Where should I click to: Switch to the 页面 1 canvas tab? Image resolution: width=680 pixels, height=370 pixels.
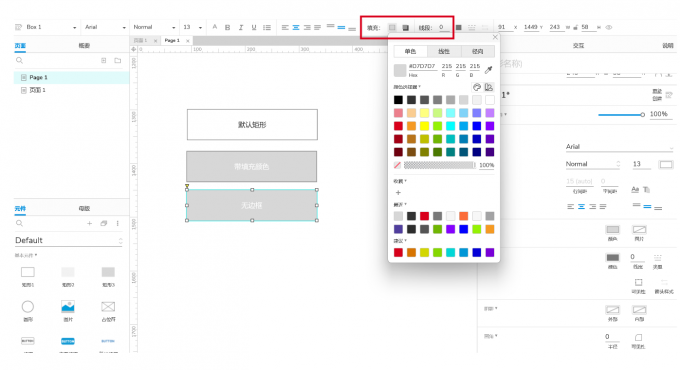(x=141, y=40)
